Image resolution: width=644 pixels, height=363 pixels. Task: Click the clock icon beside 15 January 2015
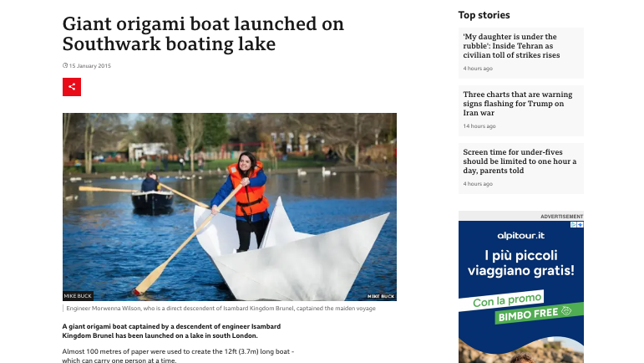pyautogui.click(x=65, y=65)
